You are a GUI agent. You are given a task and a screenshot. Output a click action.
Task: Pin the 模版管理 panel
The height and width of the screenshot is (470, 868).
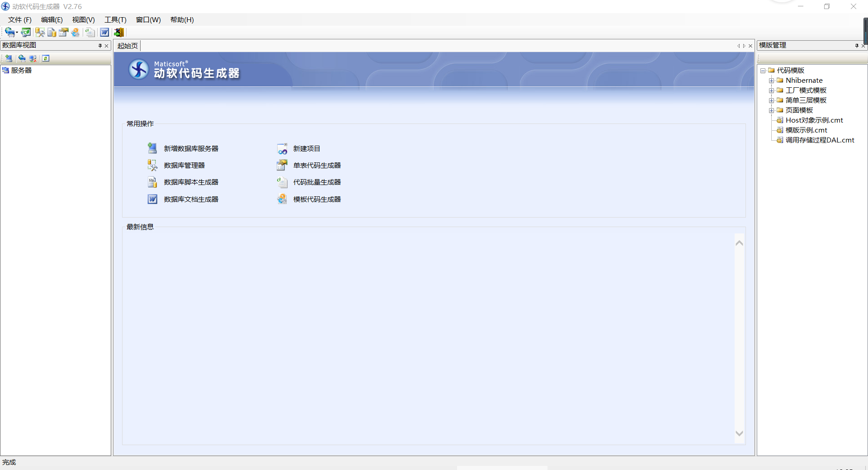pyautogui.click(x=857, y=46)
